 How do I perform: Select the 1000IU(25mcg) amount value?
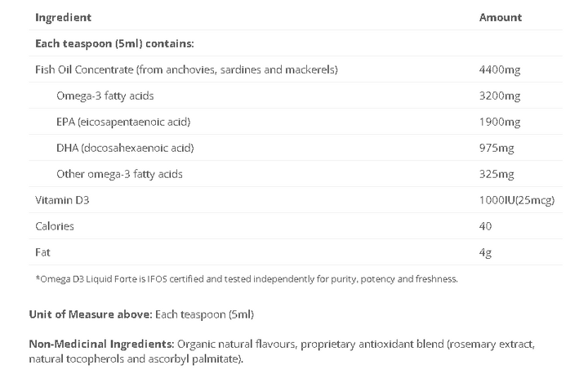[516, 200]
